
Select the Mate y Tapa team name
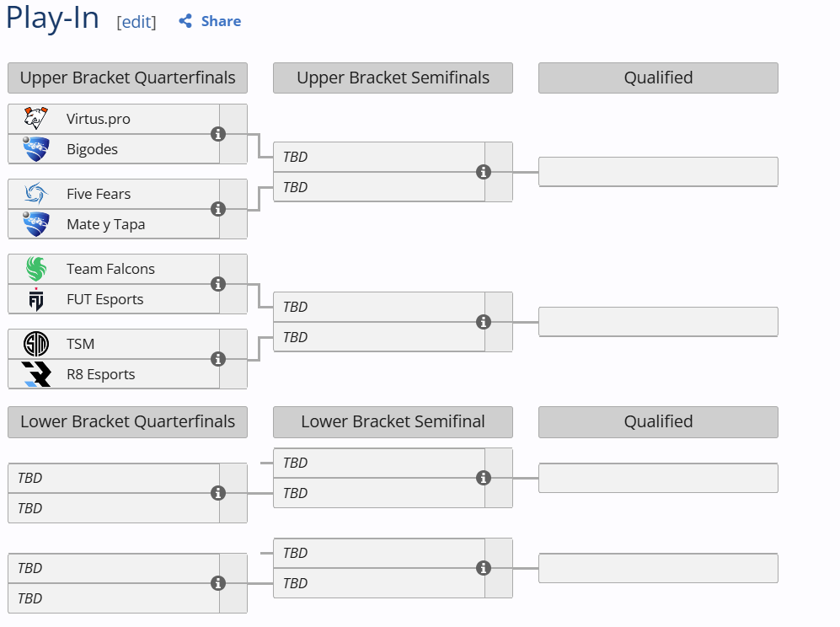point(105,224)
